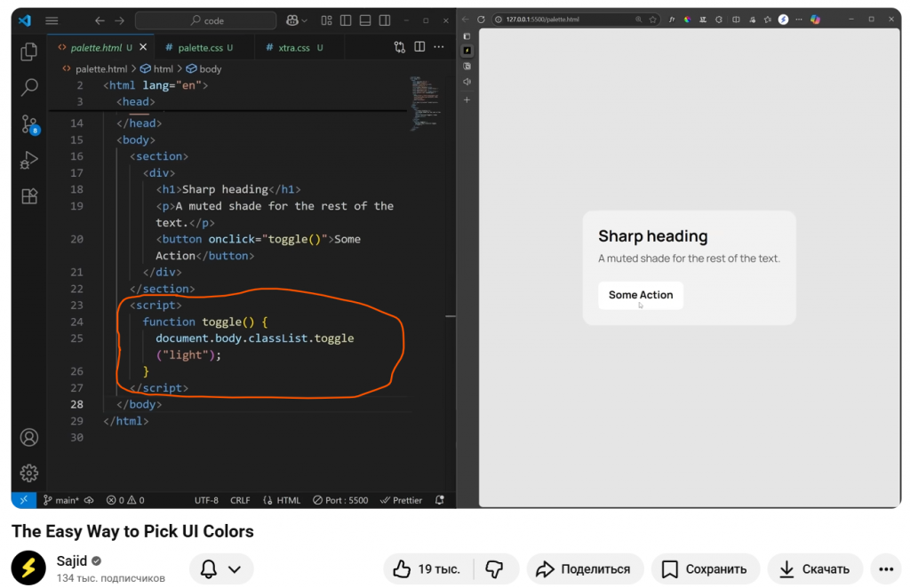Screen dimensions: 910x588
Task: Click the Port : 5500 status bar item
Action: pyautogui.click(x=340, y=500)
